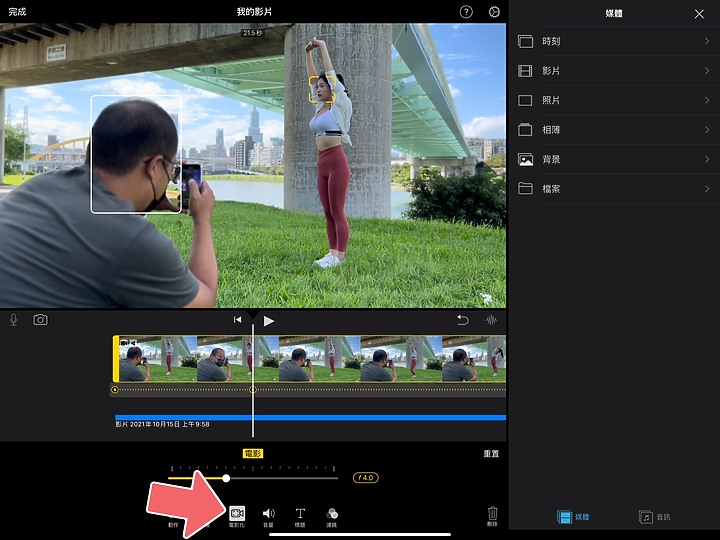Click the yellow clip trim handle
The height and width of the screenshot is (540, 720).
click(x=116, y=359)
